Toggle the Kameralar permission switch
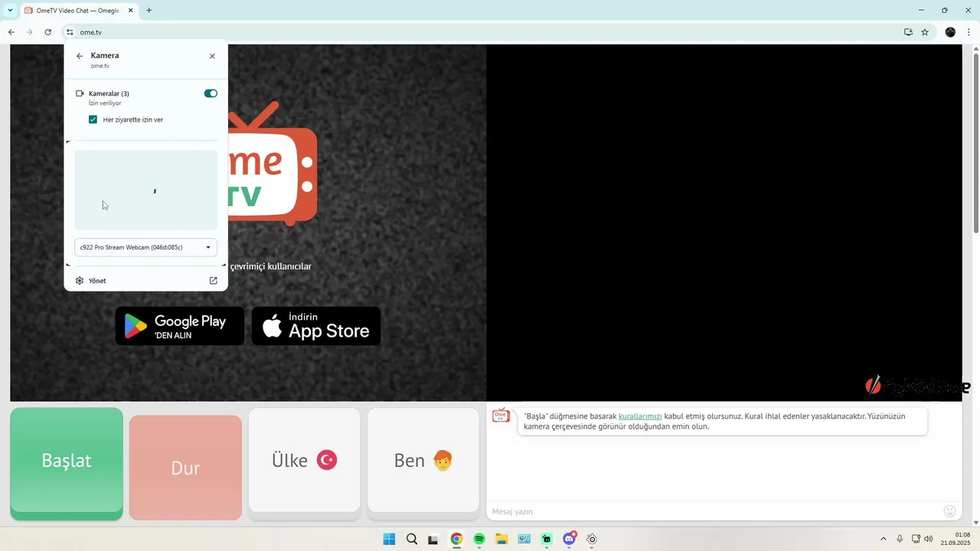 (x=211, y=93)
